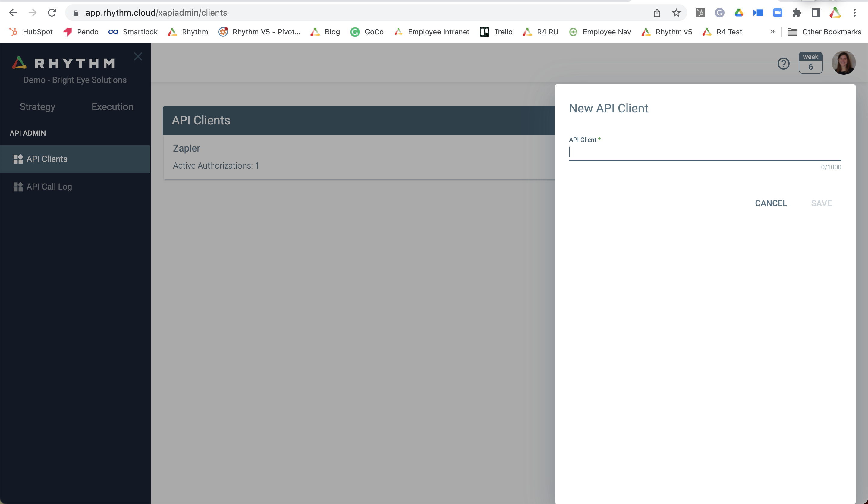Open the HubSpot bookmark
Image resolution: width=868 pixels, height=504 pixels.
coord(31,32)
